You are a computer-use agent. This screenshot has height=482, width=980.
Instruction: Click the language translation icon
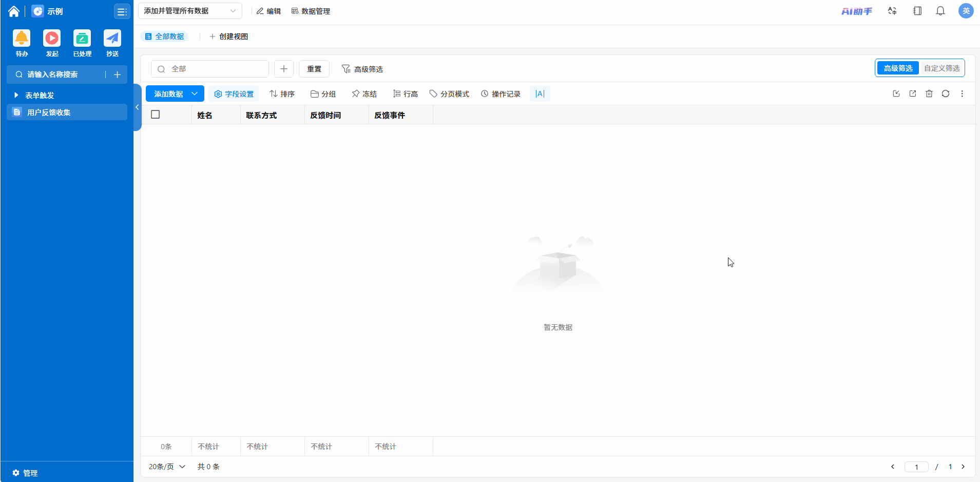892,11
